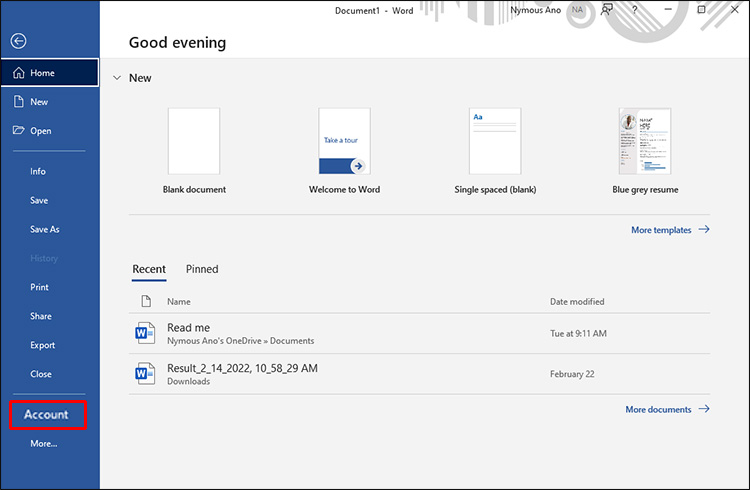This screenshot has height=490, width=750.
Task: Select the Recent tab
Action: point(149,269)
